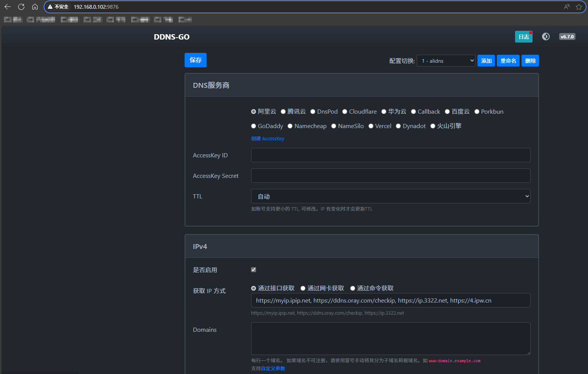Add a new config with 添加
The image size is (588, 374).
pyautogui.click(x=486, y=61)
